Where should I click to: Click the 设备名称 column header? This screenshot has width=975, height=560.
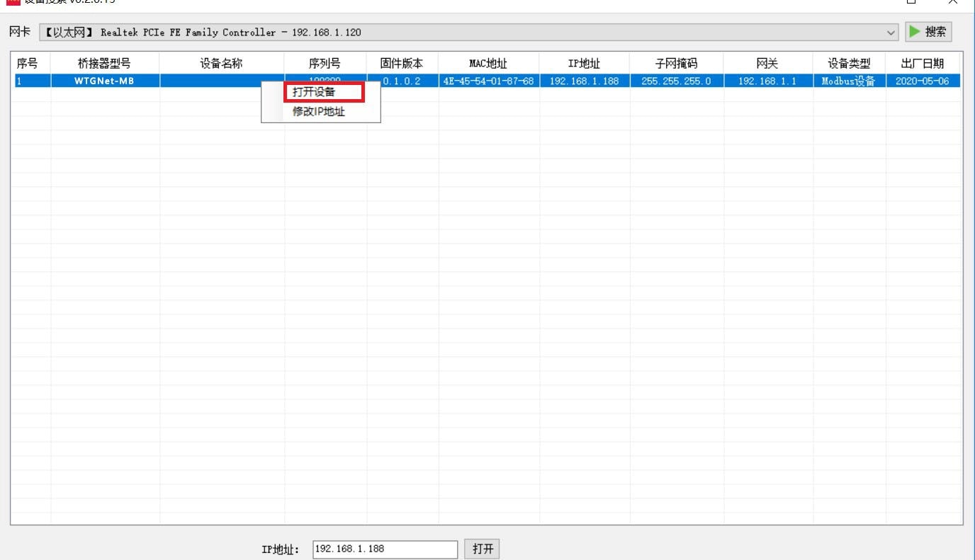(x=222, y=64)
